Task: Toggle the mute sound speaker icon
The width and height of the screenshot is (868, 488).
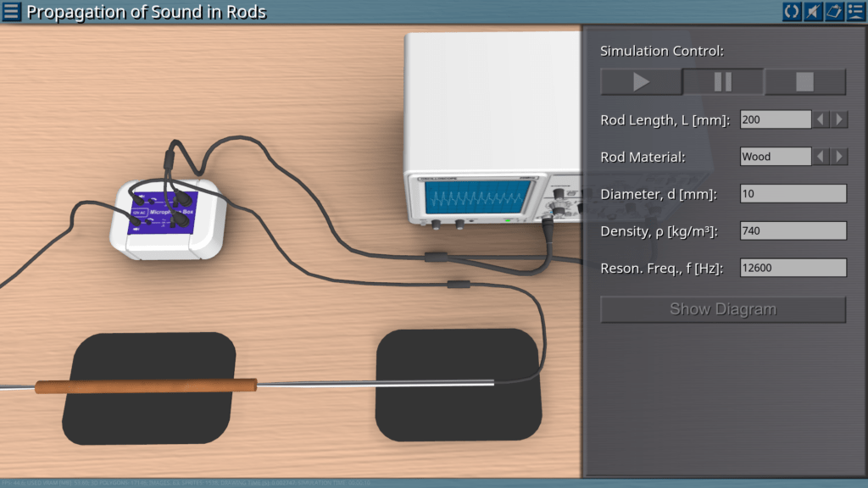Action: [812, 12]
